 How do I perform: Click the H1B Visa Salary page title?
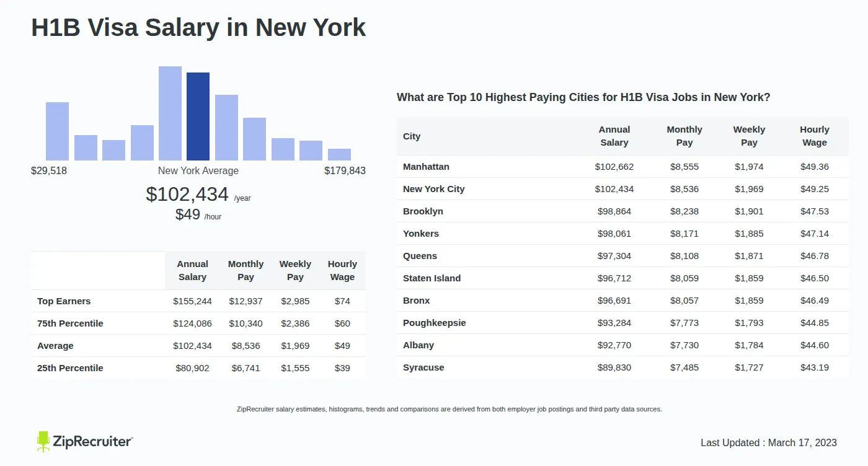(x=198, y=28)
